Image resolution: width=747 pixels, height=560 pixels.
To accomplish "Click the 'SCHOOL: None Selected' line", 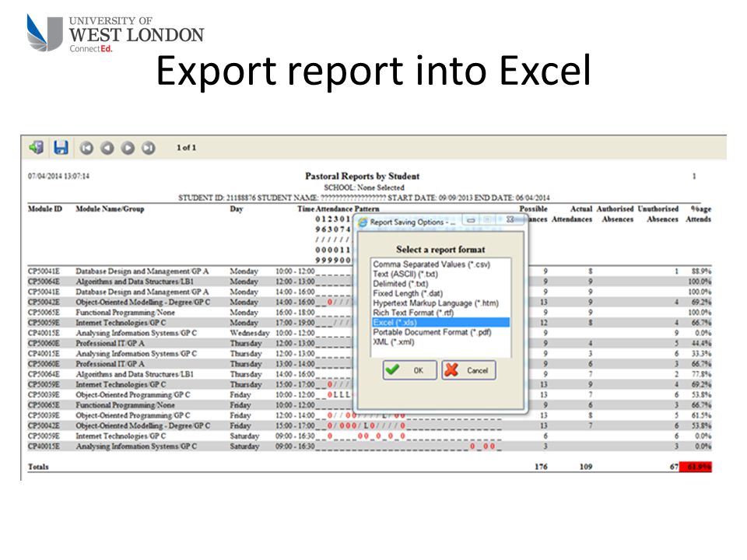I will 364,187.
